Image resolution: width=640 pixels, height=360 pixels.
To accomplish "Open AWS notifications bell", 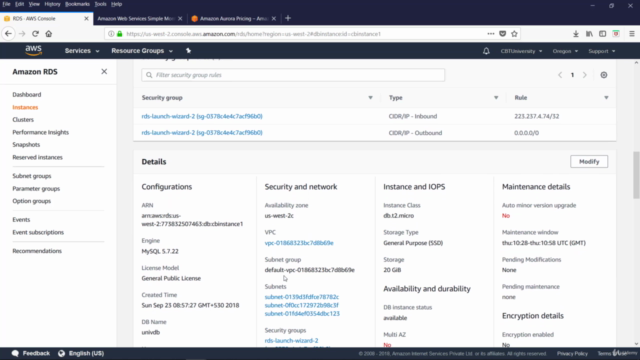I will pyautogui.click(x=486, y=51).
